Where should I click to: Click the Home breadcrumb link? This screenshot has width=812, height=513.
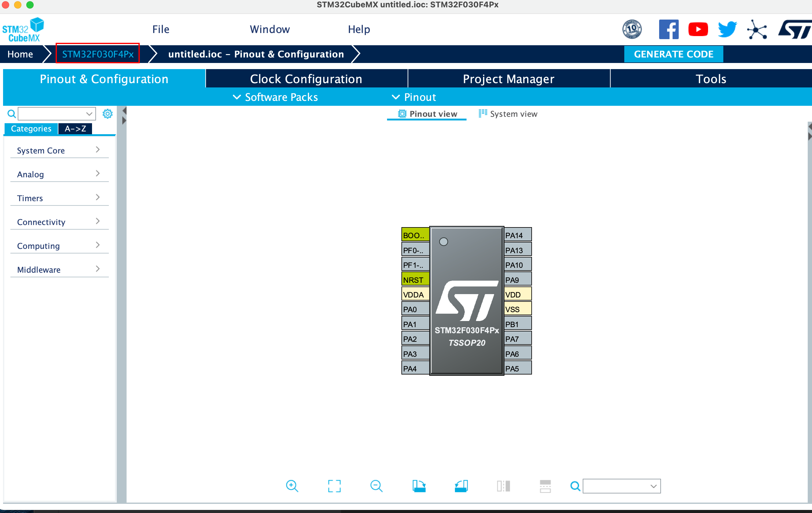pos(20,54)
